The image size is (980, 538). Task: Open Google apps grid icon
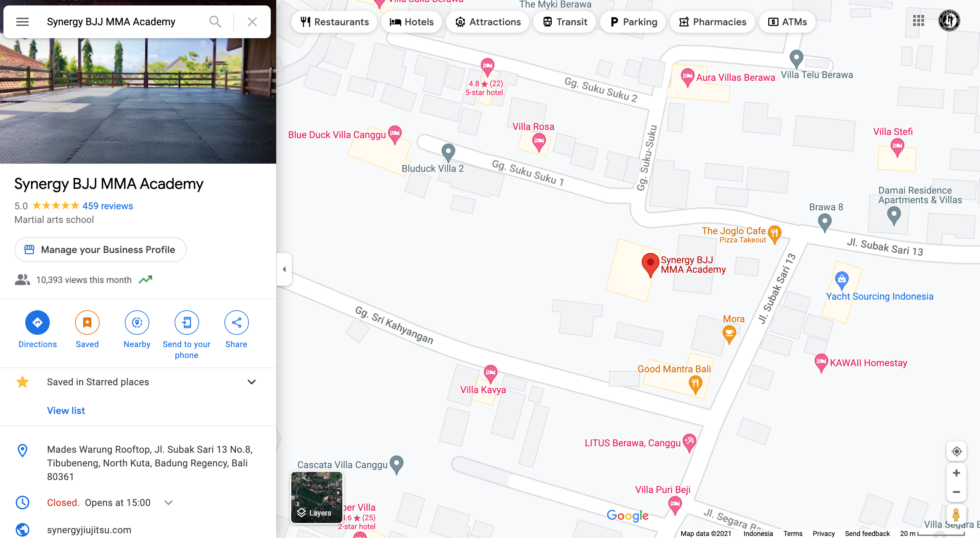[918, 20]
